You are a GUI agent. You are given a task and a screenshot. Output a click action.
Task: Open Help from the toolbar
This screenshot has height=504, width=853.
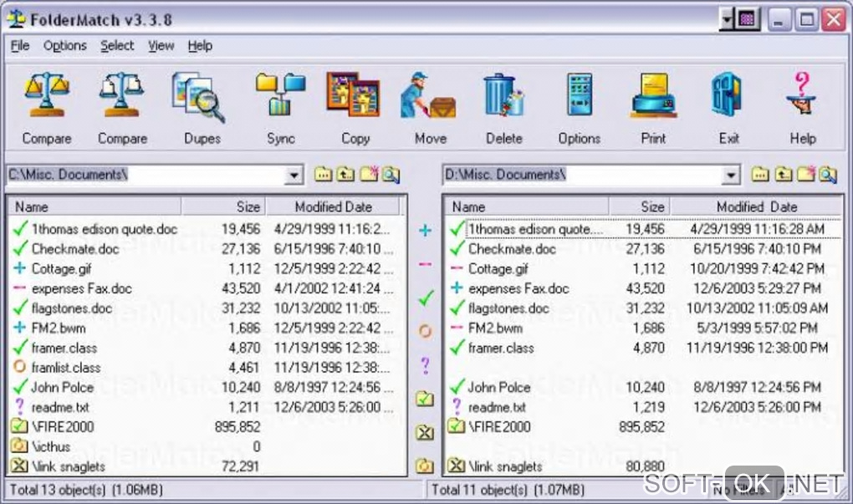[803, 108]
